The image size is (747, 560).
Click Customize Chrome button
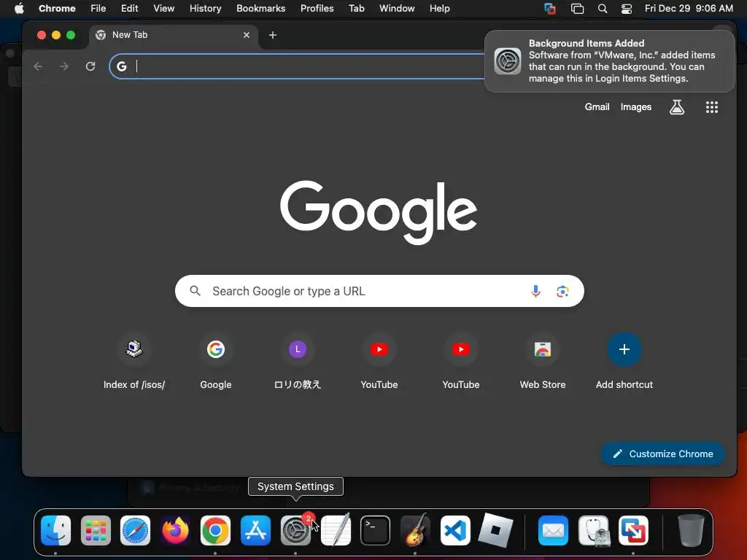[662, 454]
